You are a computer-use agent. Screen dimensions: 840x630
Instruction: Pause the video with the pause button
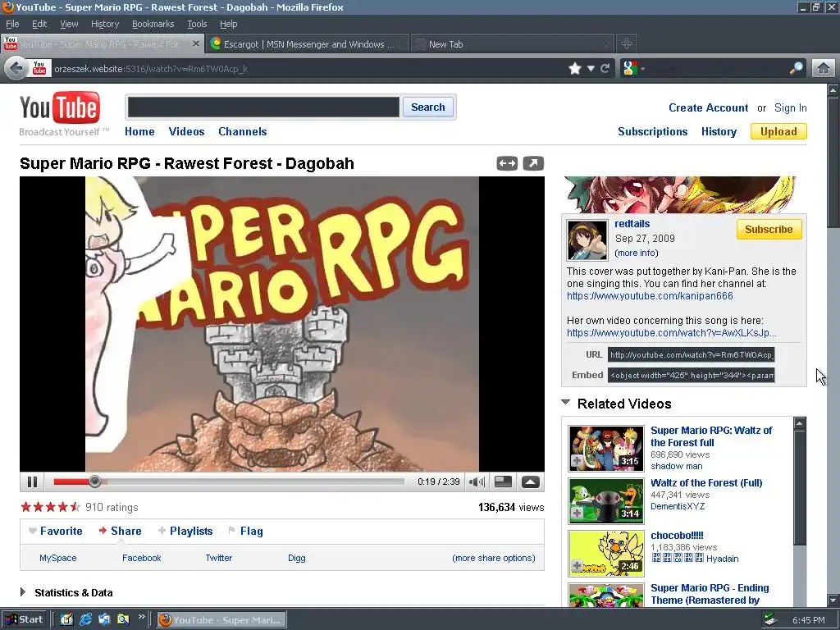[x=32, y=482]
